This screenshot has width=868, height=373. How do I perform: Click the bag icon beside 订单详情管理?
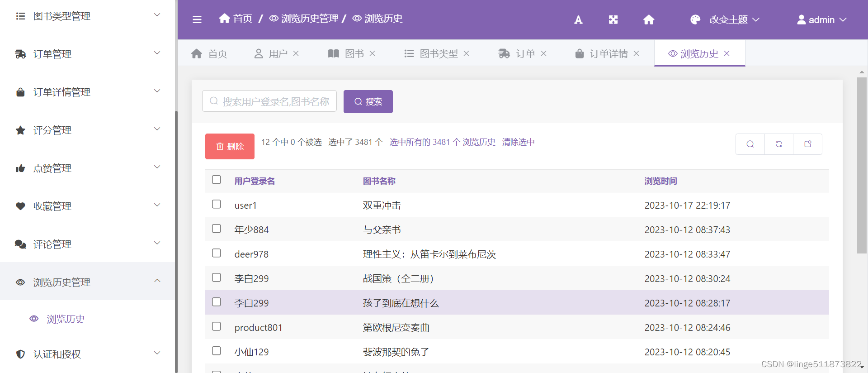20,92
